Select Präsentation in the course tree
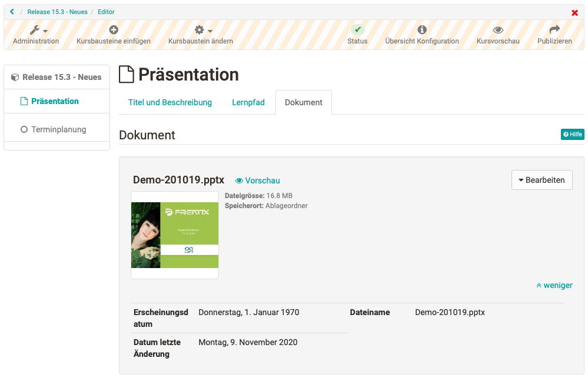 [55, 101]
